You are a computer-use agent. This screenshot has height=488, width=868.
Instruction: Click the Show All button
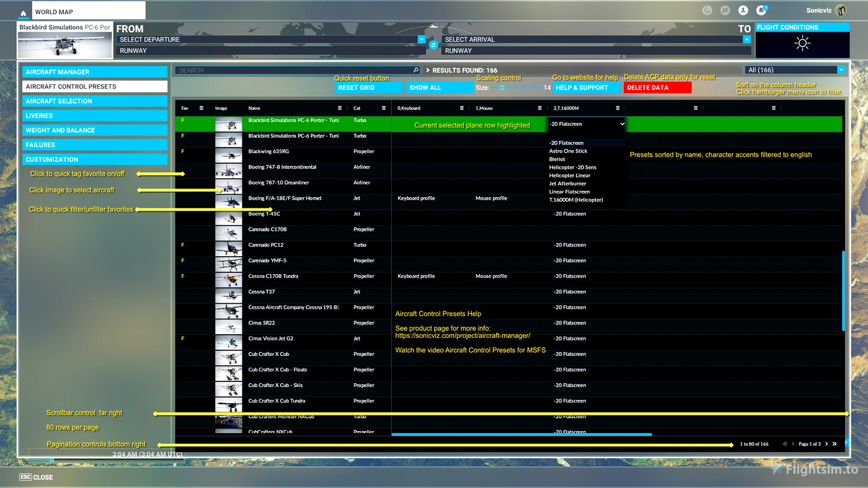coord(440,87)
